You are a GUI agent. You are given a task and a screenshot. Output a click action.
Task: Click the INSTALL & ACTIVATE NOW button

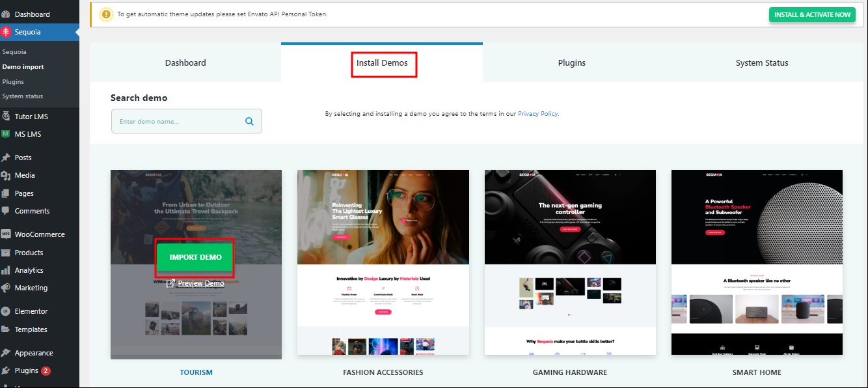811,14
